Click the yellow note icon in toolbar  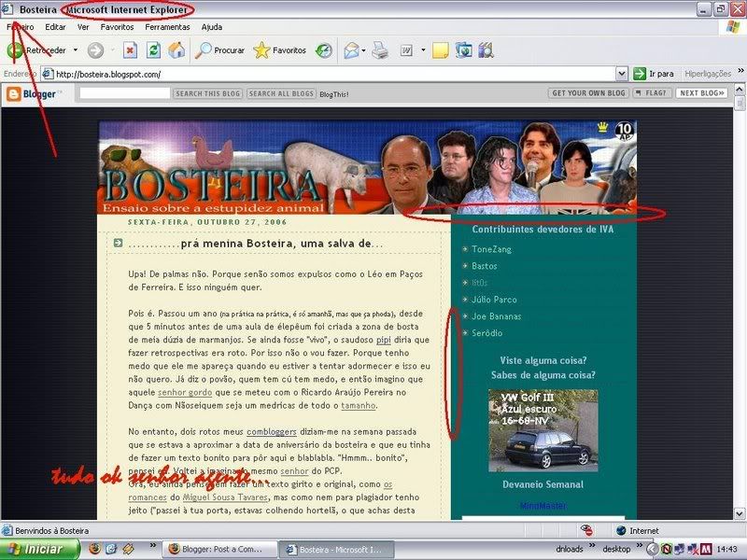440,50
